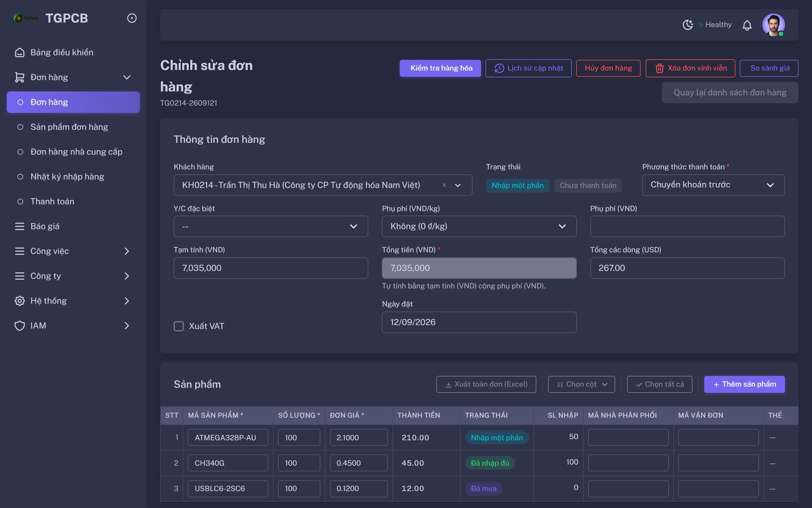Switch theme with the moon icon

688,25
